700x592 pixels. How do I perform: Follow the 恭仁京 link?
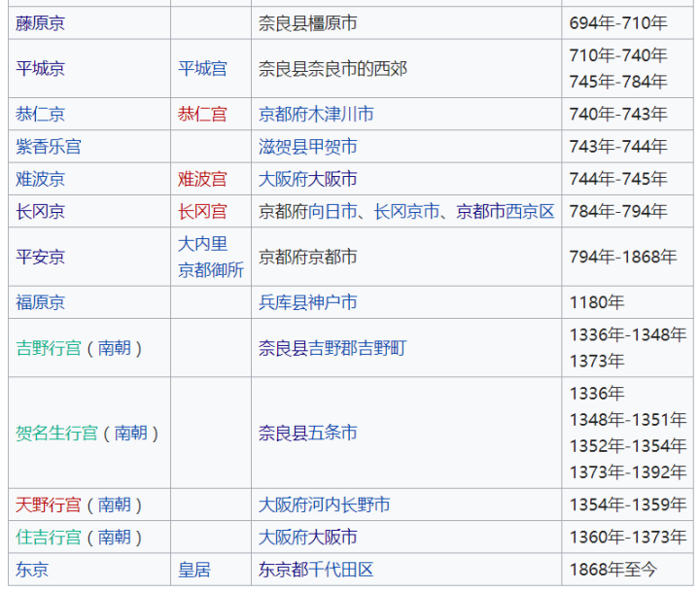point(41,115)
